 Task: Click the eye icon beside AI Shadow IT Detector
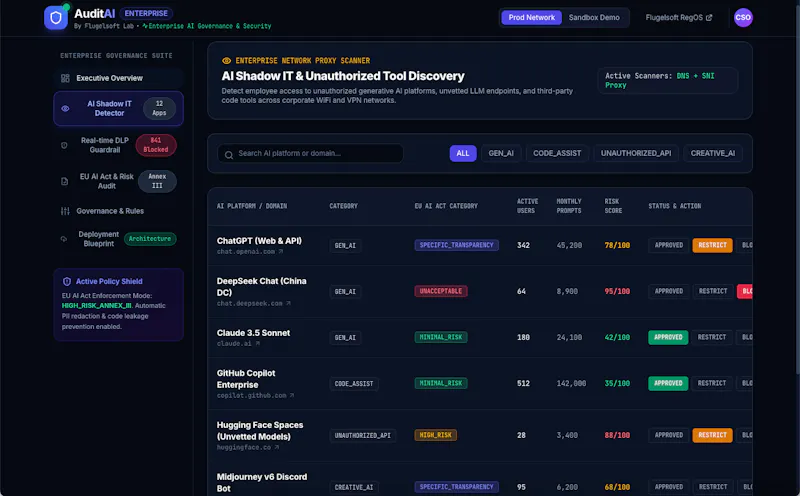tap(65, 108)
